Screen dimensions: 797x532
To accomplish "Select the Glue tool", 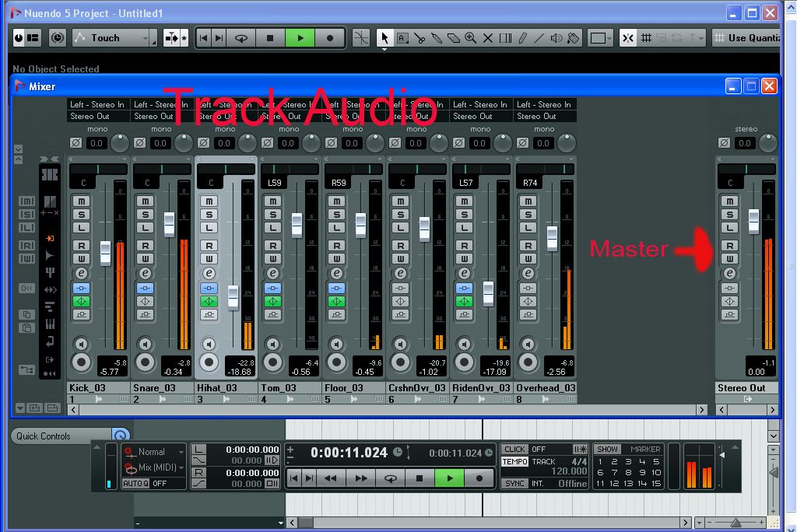I will (x=437, y=38).
